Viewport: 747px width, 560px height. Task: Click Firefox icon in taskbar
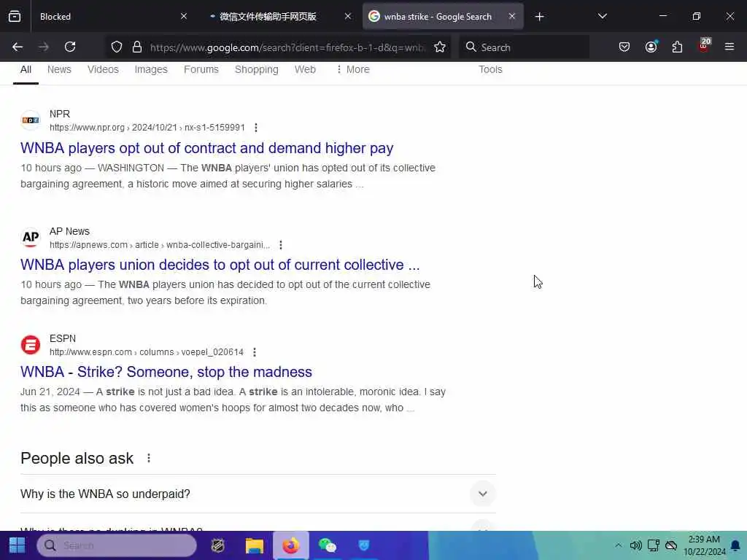tap(290, 545)
